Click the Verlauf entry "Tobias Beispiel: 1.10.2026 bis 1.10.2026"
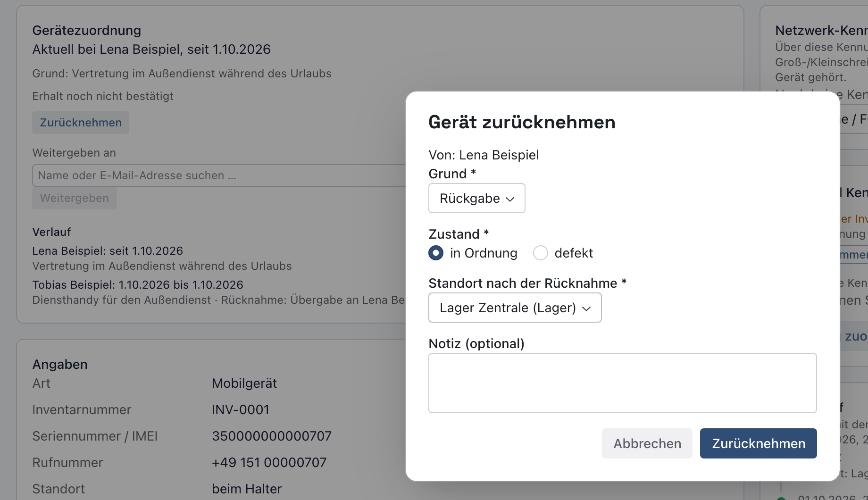This screenshot has height=500, width=868. click(138, 285)
